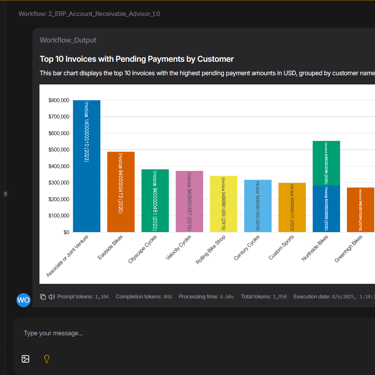The image size is (375, 375).
Task: Select the amber Custom Sports bar
Action: pos(292,207)
